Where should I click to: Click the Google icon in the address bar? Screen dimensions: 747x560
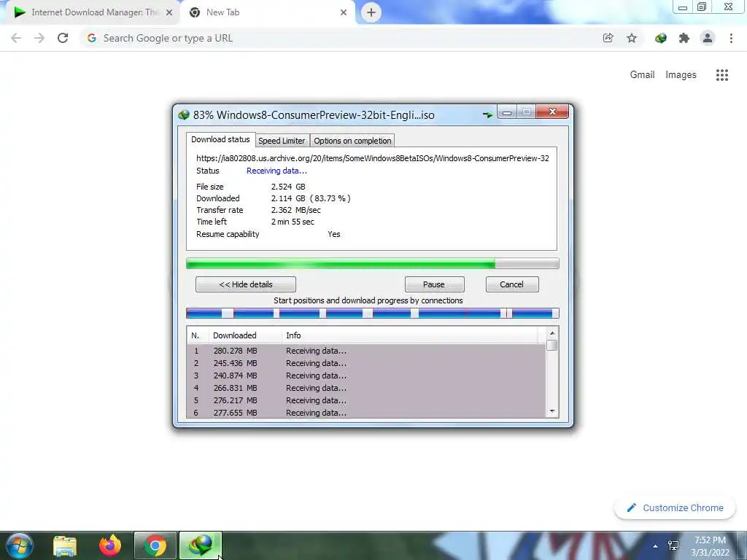point(92,38)
